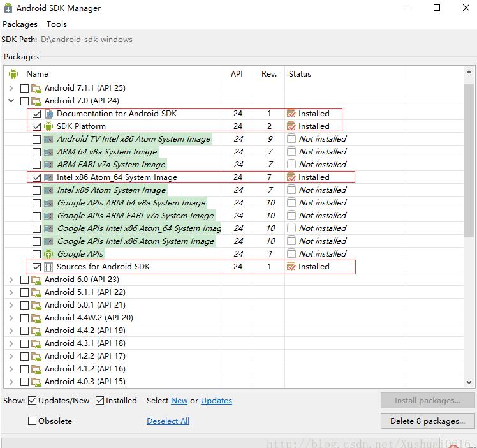The height and width of the screenshot is (448, 477).
Task: Click Installed status icon for Intel x86 Atom_64
Action: click(x=291, y=177)
